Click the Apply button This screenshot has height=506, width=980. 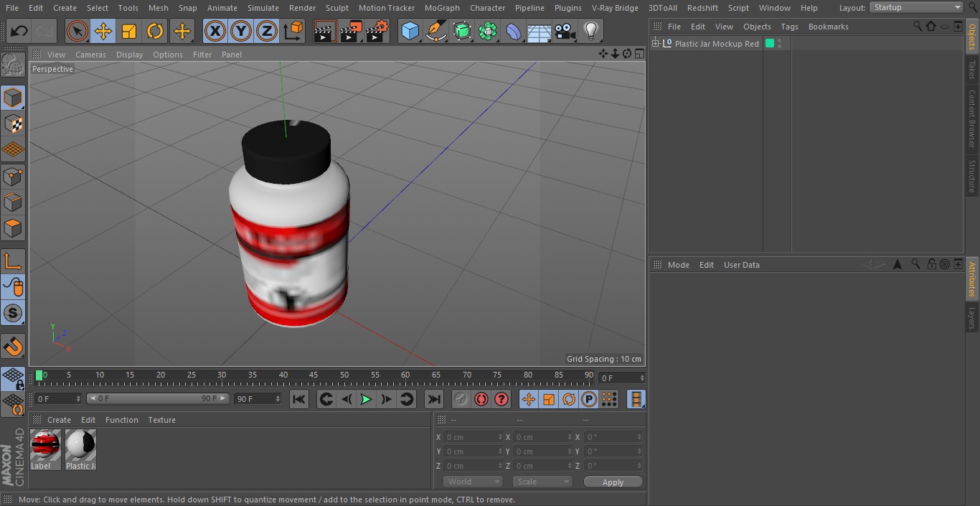[x=613, y=482]
